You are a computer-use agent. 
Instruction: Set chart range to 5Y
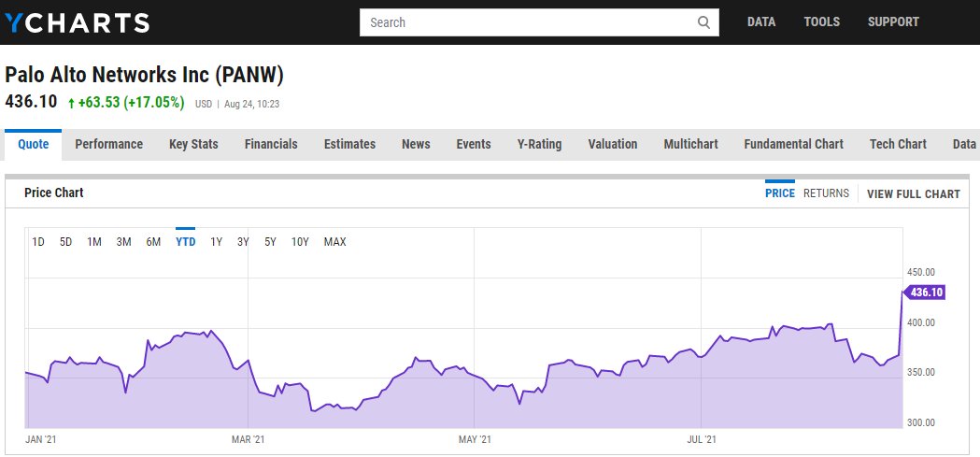270,242
